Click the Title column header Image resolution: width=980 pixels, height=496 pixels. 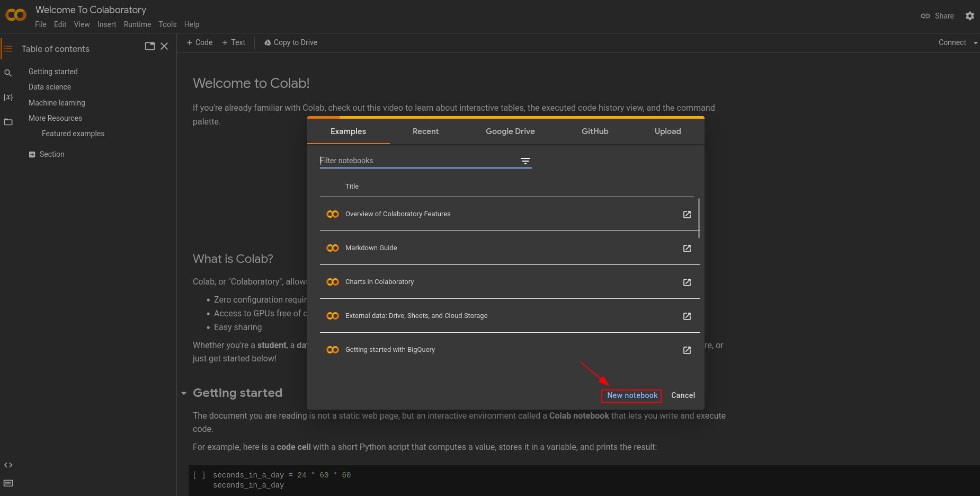click(352, 187)
